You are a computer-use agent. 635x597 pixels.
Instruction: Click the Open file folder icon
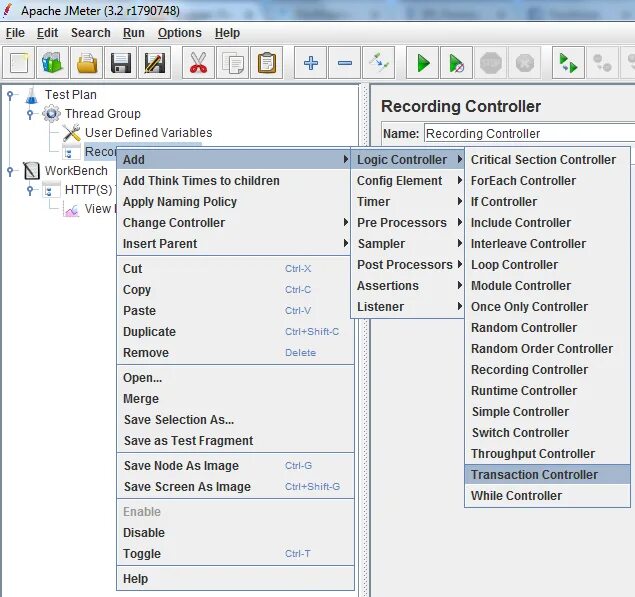87,63
